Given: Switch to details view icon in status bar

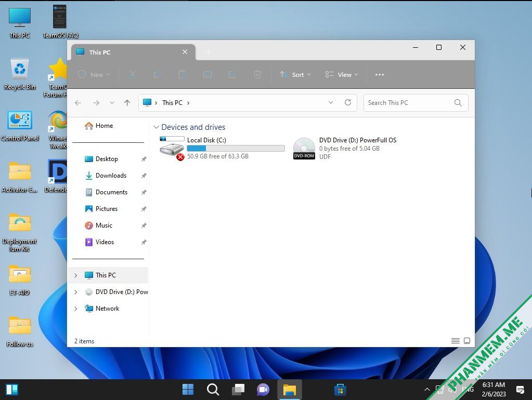Looking at the screenshot, I should pos(456,341).
